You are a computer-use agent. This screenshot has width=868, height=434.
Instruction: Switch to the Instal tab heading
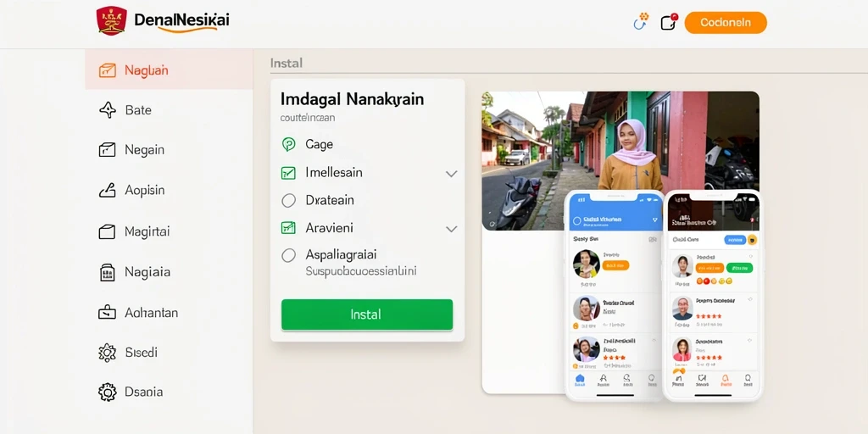tap(287, 63)
